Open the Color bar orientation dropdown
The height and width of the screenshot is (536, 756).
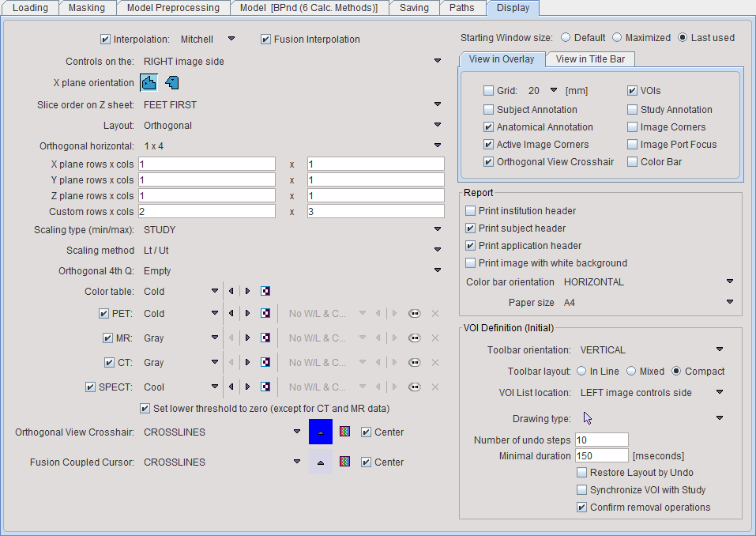tap(730, 281)
